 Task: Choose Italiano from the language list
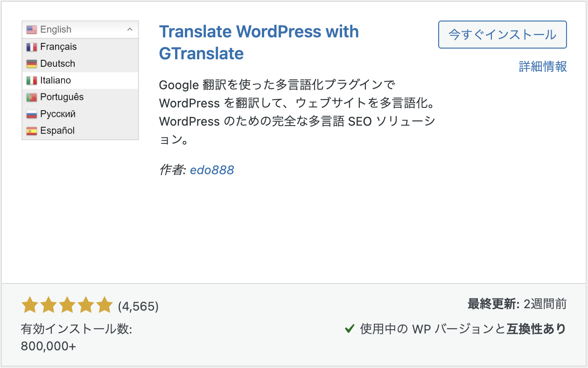pyautogui.click(x=80, y=80)
